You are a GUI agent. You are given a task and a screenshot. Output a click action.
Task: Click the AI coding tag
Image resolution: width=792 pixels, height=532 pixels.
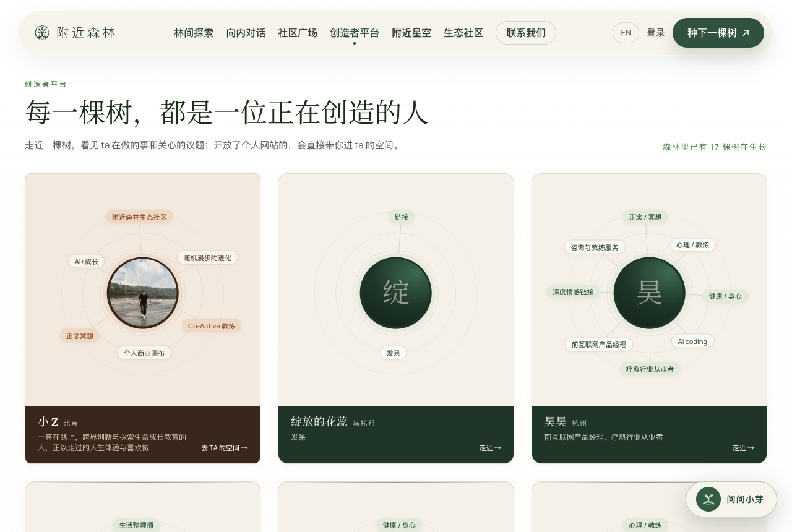tap(692, 341)
